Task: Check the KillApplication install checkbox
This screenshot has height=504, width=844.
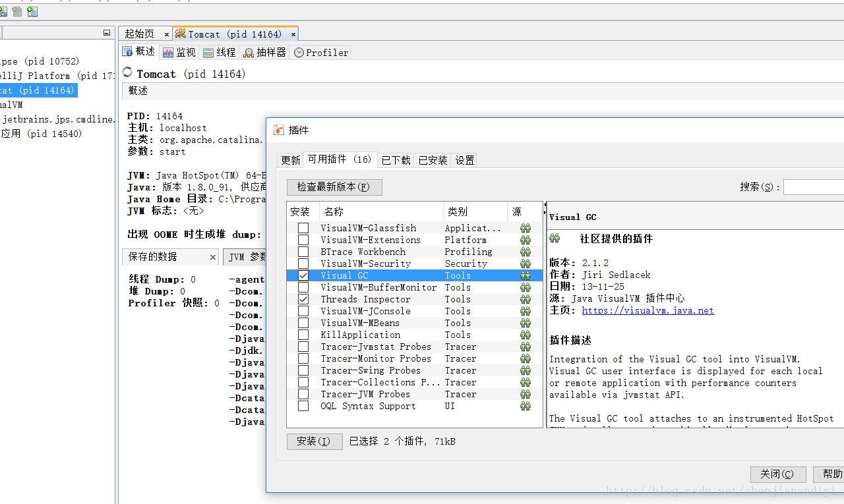Action: [x=303, y=335]
